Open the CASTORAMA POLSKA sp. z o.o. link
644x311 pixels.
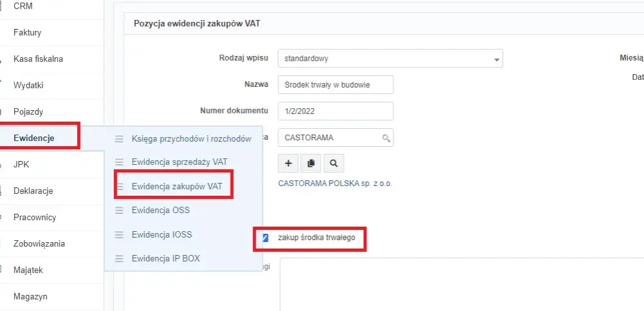335,184
